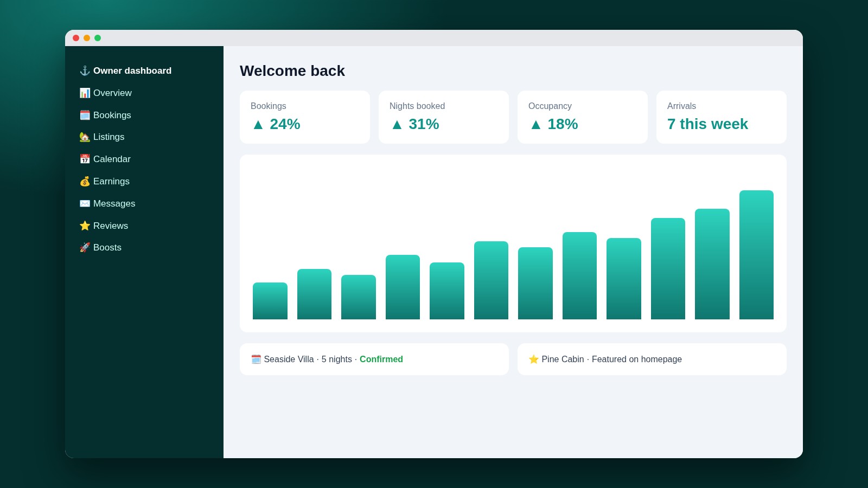The height and width of the screenshot is (488, 868).
Task: Click the Earnings money bag icon
Action: click(x=85, y=181)
